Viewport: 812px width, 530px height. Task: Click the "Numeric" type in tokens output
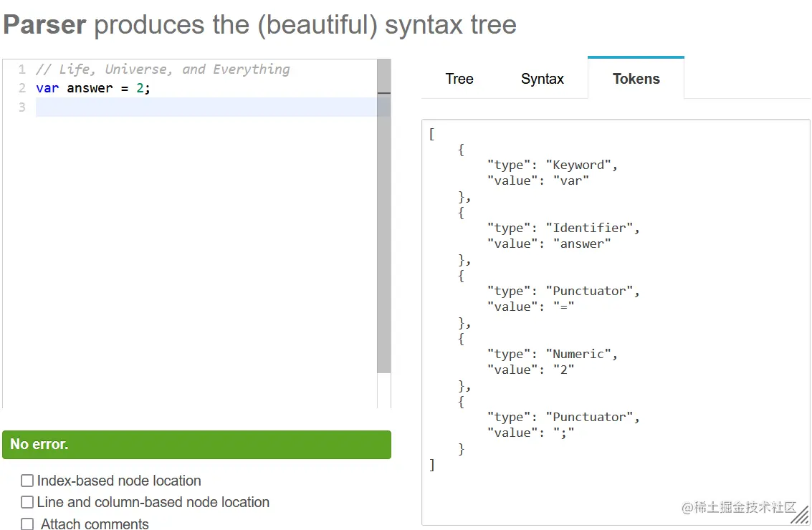click(x=581, y=354)
